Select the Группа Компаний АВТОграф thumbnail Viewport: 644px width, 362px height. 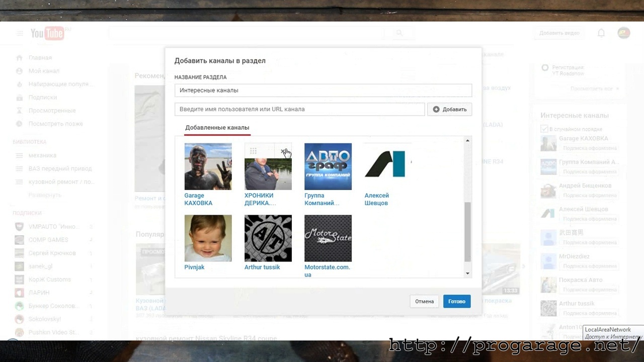pos(328,166)
